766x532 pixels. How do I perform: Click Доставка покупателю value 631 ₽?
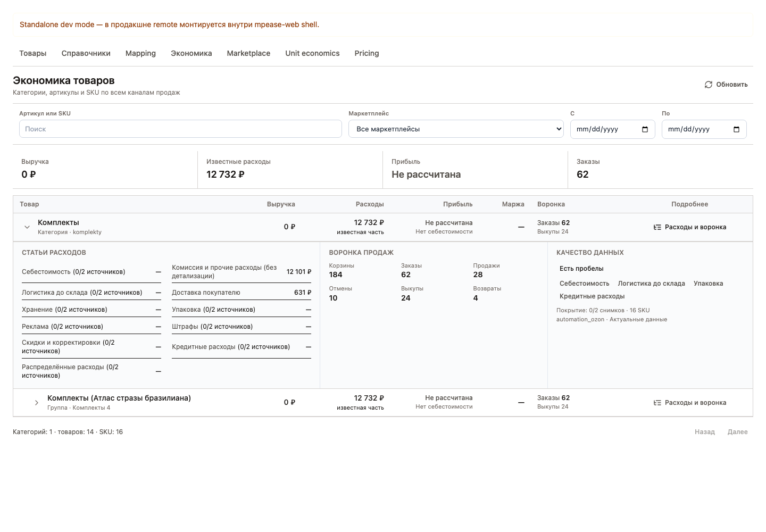click(303, 293)
